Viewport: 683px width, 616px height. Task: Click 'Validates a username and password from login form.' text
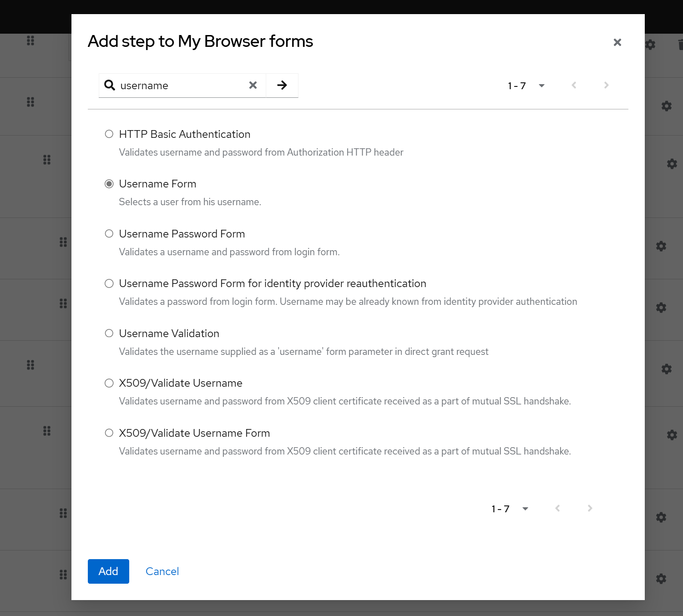click(229, 252)
